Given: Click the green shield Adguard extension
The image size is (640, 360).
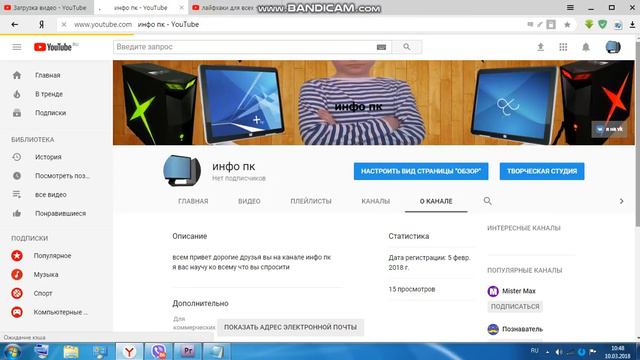Looking at the screenshot, I should 603,24.
